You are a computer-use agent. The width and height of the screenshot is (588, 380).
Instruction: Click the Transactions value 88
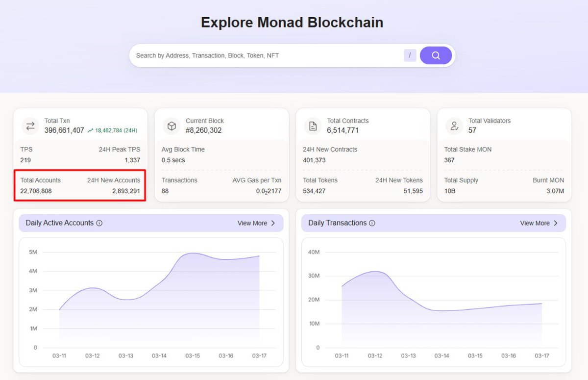pyautogui.click(x=165, y=191)
